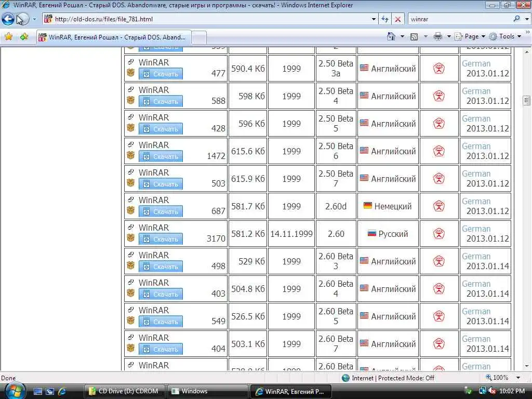Open the Print button dropdown arrow
The width and height of the screenshot is (532, 399).
pyautogui.click(x=448, y=36)
